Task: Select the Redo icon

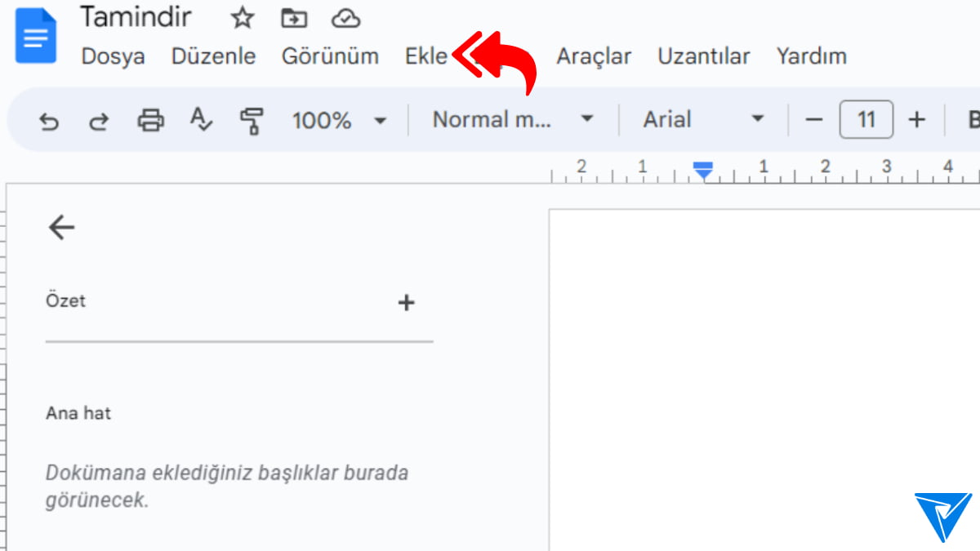Action: (x=99, y=120)
